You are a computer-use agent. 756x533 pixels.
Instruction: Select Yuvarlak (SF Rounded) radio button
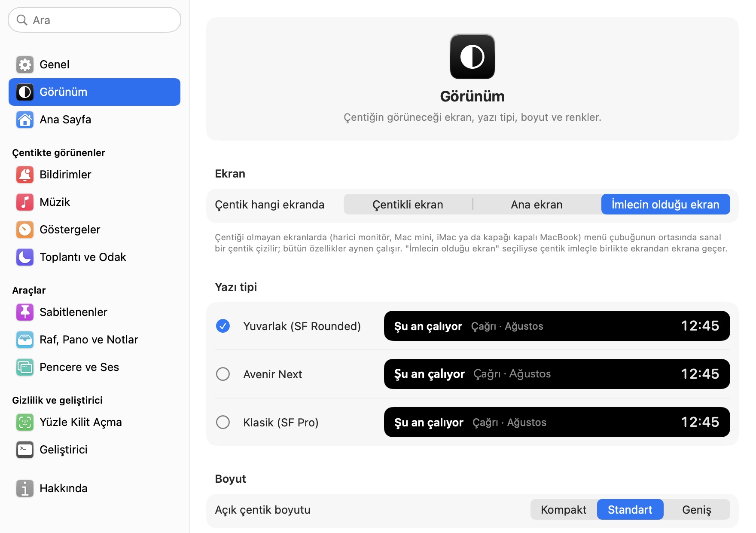pos(223,326)
